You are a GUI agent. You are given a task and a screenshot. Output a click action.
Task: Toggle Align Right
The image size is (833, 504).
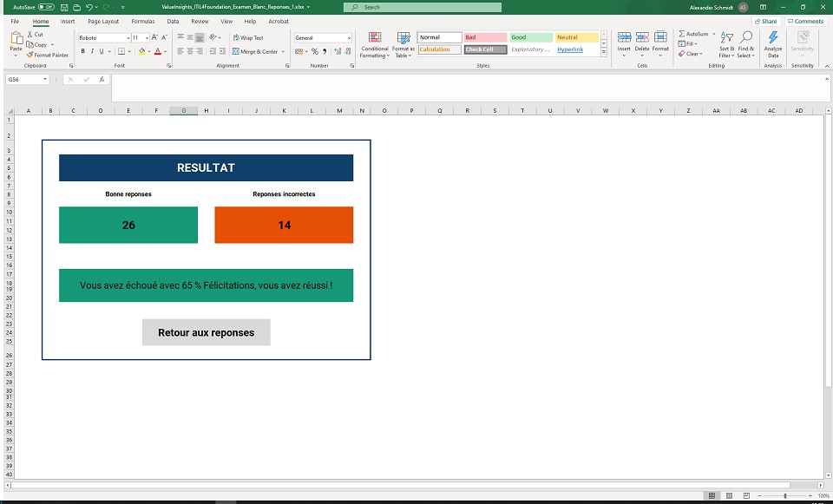[200, 51]
